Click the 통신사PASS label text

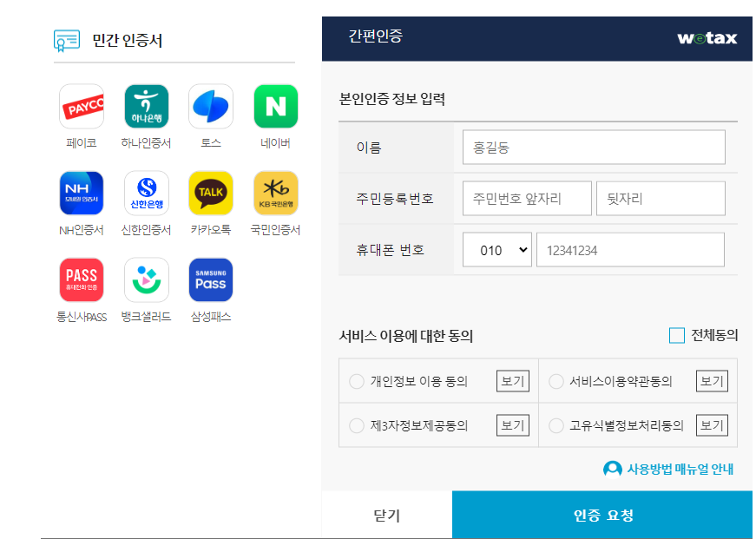tap(82, 317)
